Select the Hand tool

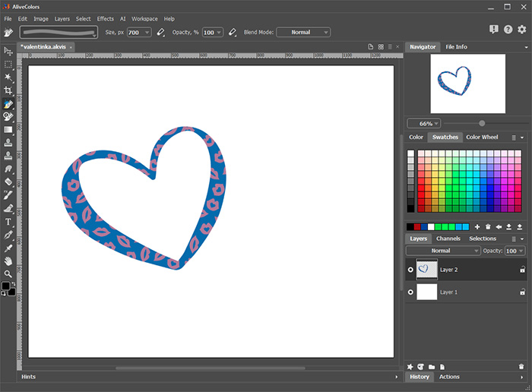point(8,261)
